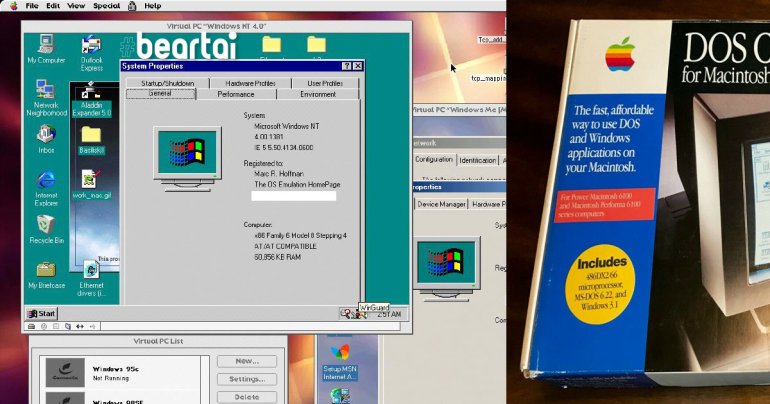This screenshot has height=404, width=770.
Task: Open the Special menu in the menu bar
Action: (107, 6)
